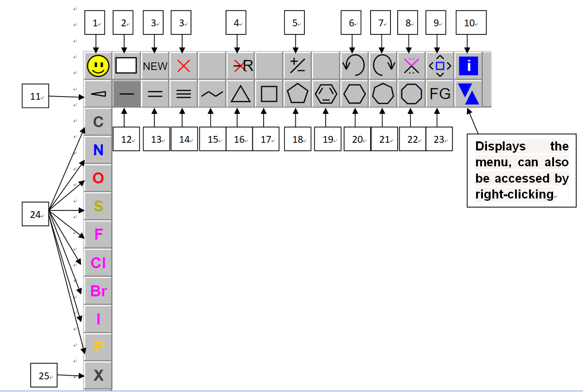Viewport: 583px width, 392px height.
Task: Choose the pentagon five-membered ring tool
Action: [298, 94]
